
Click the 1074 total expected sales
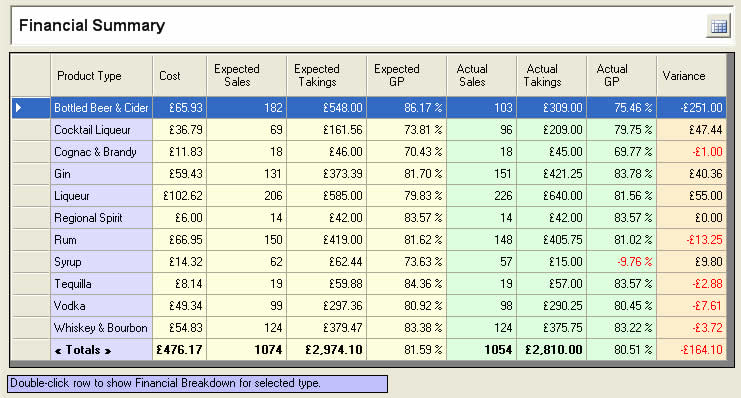[x=246, y=350]
